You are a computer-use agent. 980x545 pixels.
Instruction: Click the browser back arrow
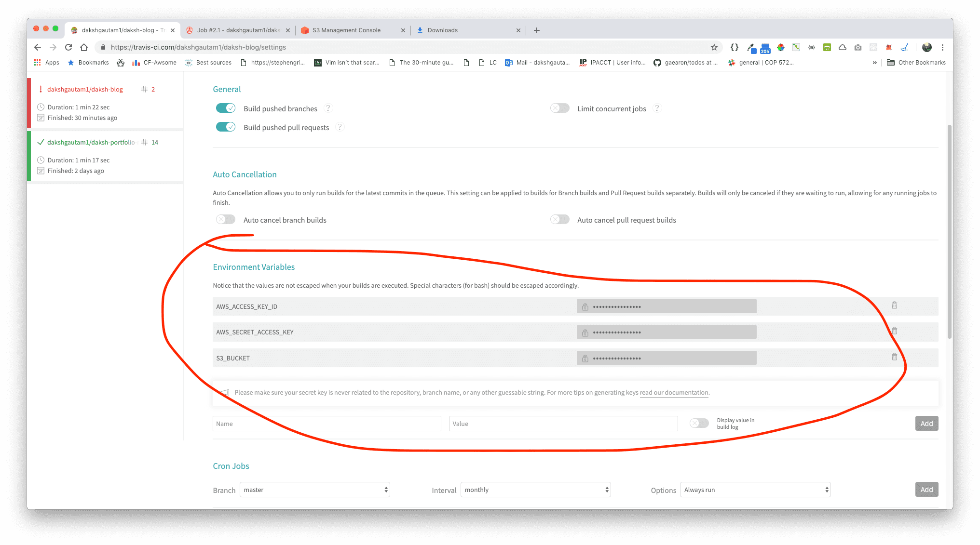point(38,47)
